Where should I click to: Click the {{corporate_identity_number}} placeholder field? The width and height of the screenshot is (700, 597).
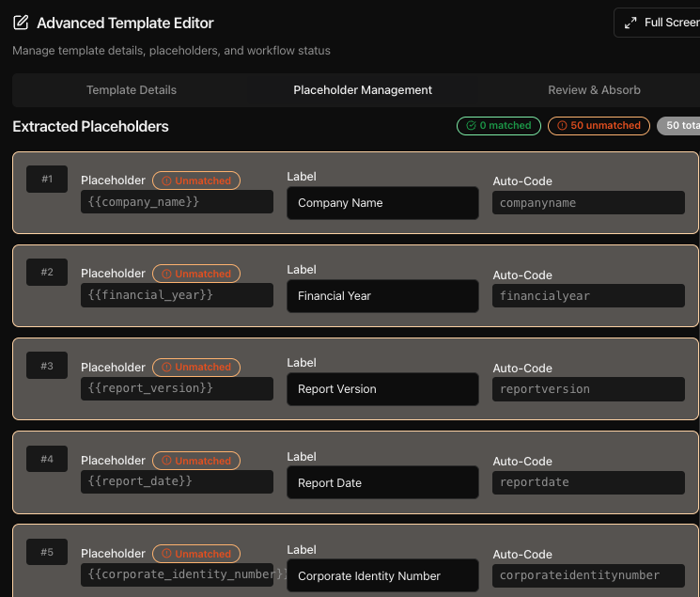pos(177,574)
